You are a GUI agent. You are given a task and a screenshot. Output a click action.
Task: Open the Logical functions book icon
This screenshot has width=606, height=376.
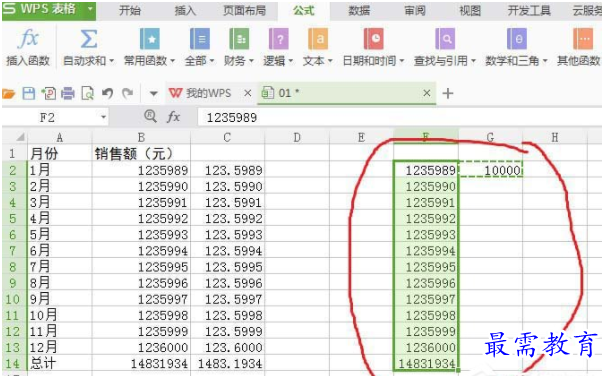pyautogui.click(x=279, y=39)
